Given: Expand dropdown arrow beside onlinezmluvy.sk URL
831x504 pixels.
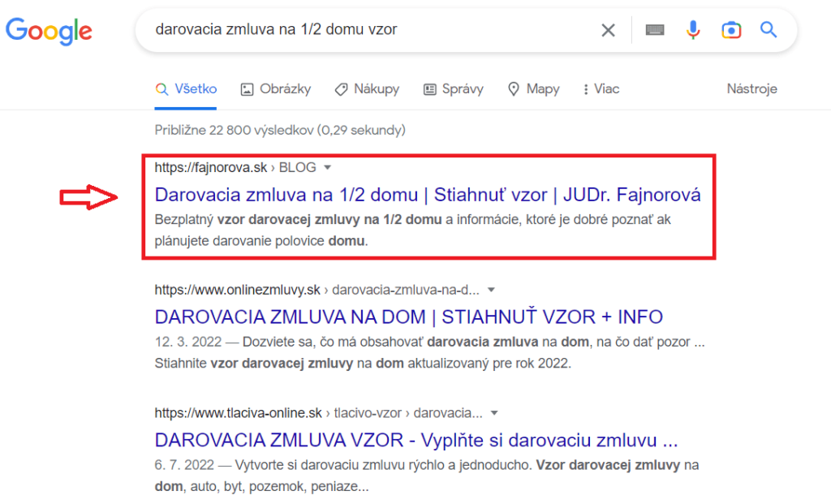Looking at the screenshot, I should point(491,290).
